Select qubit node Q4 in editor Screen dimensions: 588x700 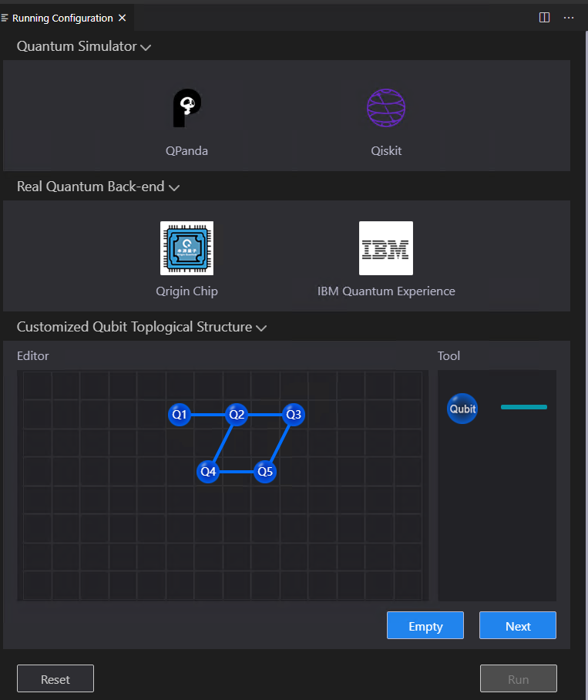(208, 472)
